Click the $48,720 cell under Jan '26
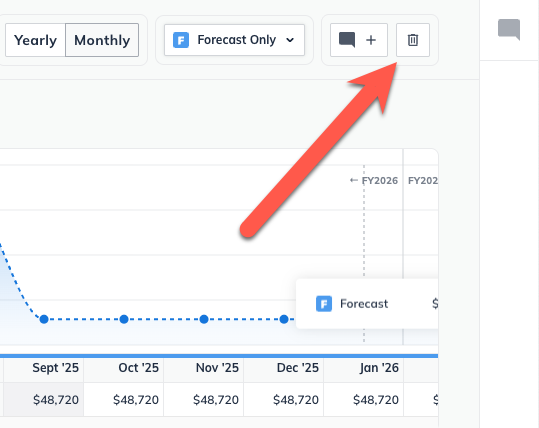The image size is (539, 428). pyautogui.click(x=363, y=399)
